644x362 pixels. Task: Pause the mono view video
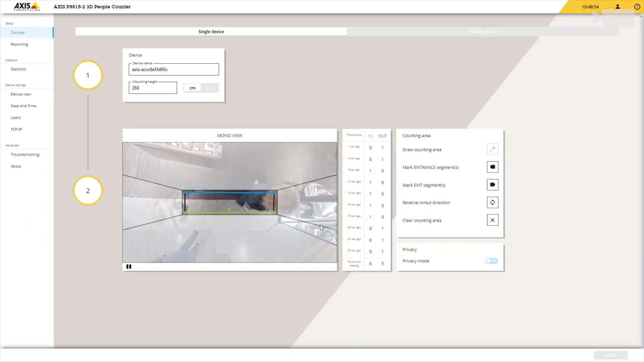point(129,267)
